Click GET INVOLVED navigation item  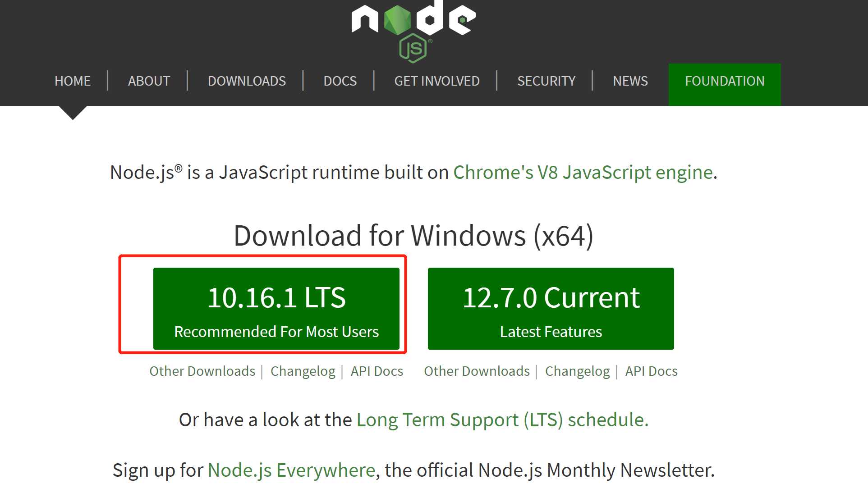(x=437, y=81)
